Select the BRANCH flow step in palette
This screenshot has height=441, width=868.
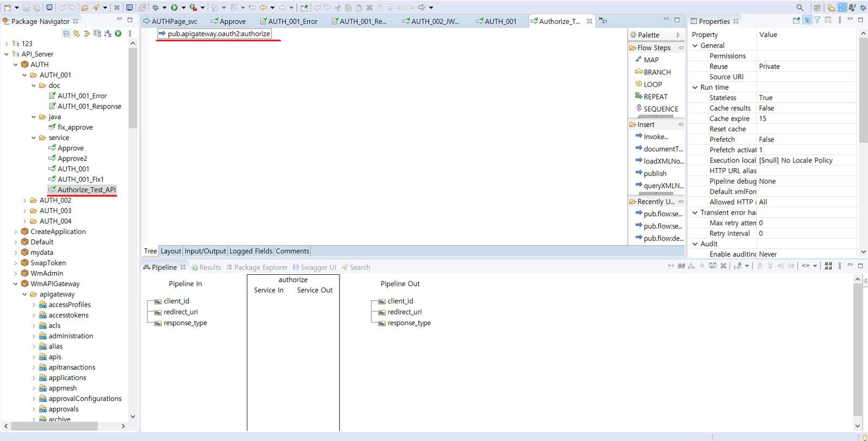(657, 72)
